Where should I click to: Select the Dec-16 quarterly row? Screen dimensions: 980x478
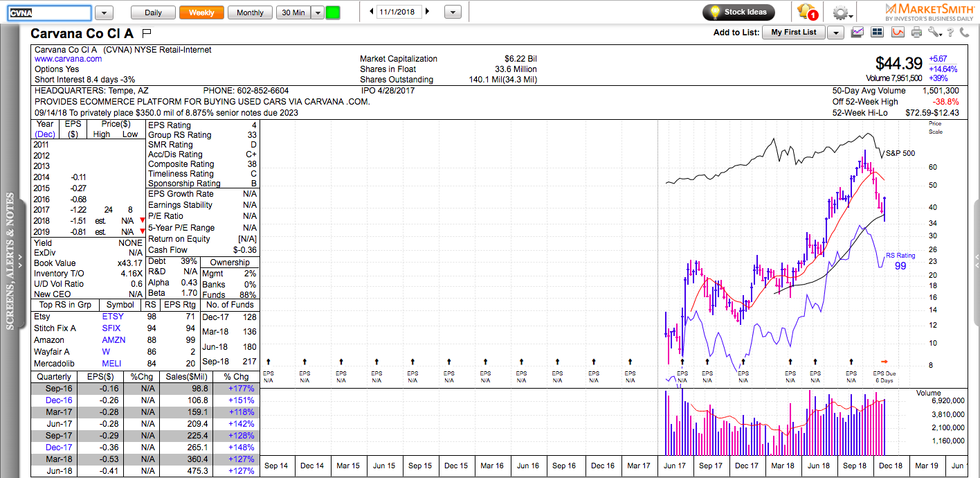click(x=145, y=400)
